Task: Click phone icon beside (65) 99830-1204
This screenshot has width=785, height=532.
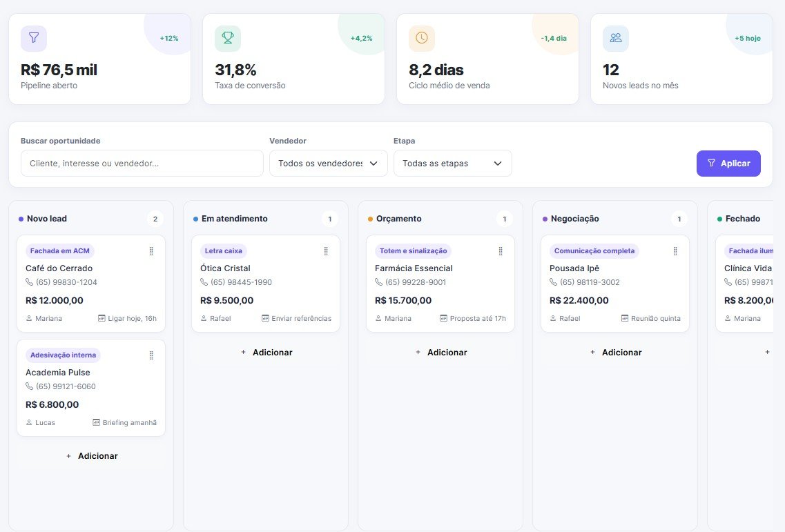Action: tap(29, 282)
